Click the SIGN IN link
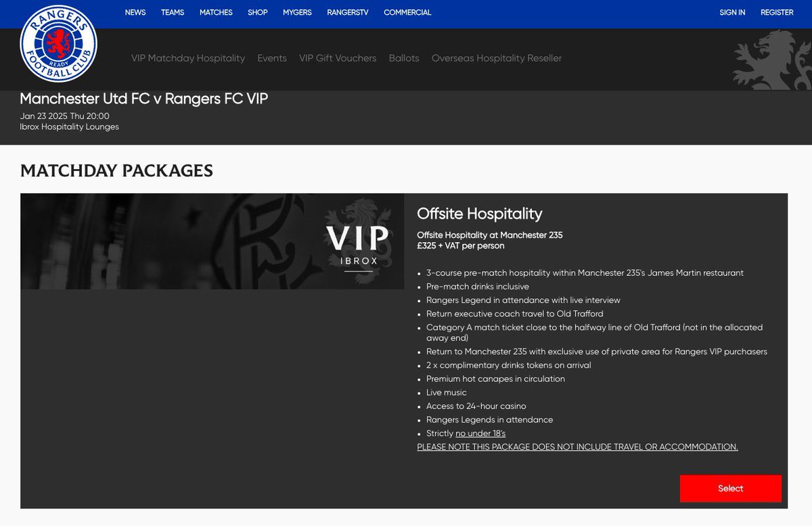The height and width of the screenshot is (526, 812). pos(732,13)
